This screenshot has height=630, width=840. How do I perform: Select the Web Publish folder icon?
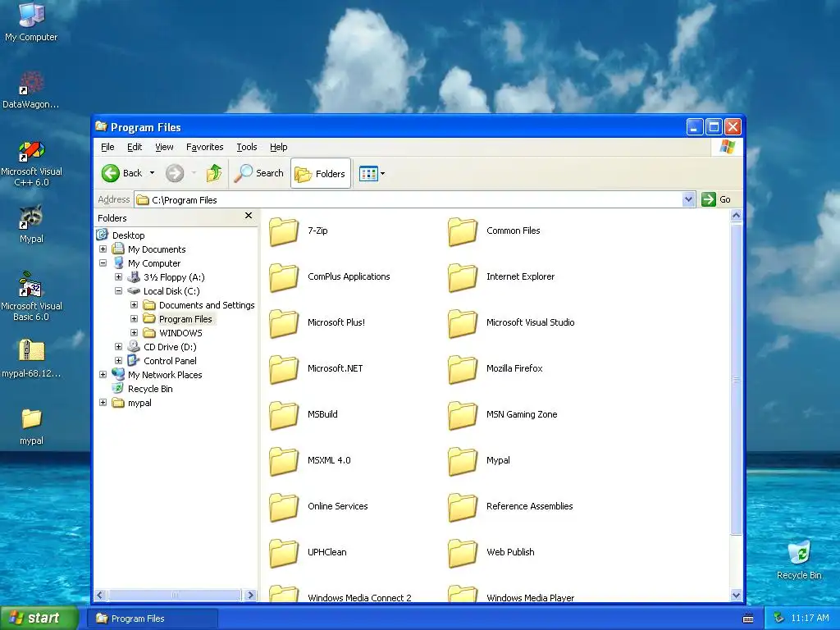click(x=463, y=554)
